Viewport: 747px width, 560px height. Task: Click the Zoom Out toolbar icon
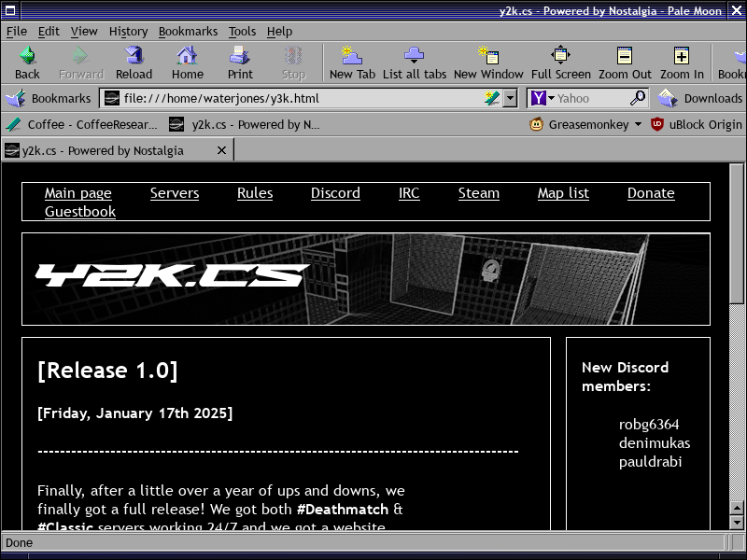point(625,63)
